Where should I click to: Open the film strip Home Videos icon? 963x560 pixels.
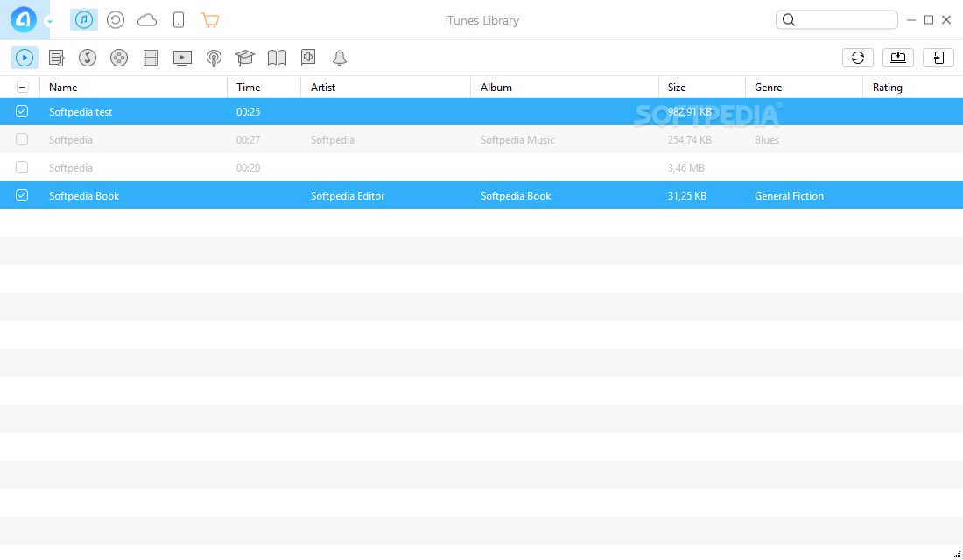[x=151, y=58]
